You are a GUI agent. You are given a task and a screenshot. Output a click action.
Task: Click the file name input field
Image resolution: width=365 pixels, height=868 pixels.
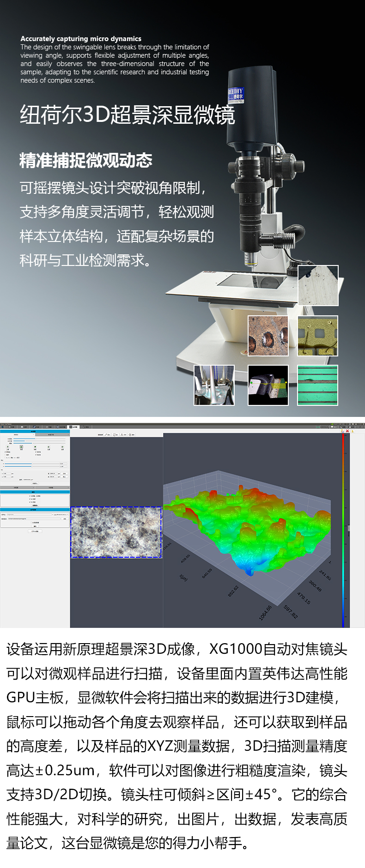(29, 514)
